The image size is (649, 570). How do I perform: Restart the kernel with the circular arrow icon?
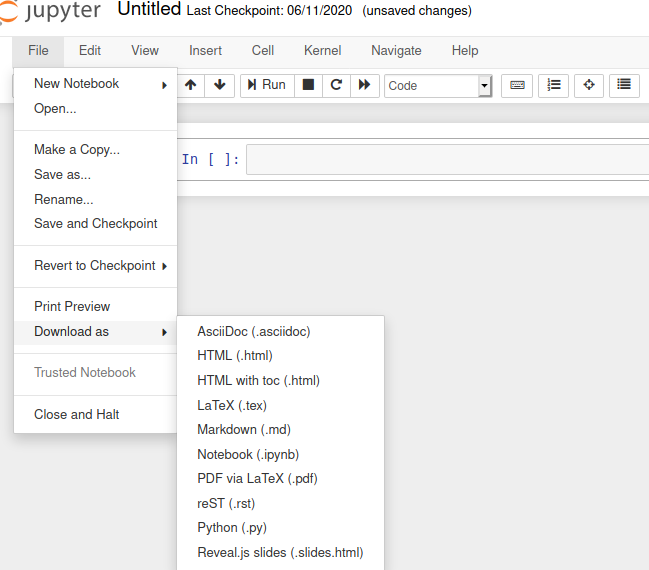336,85
